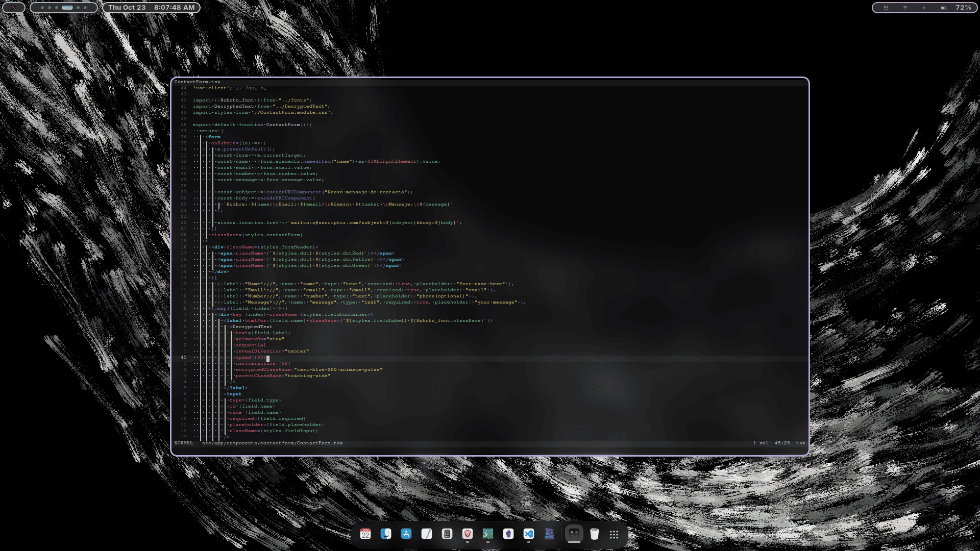This screenshot has width=980, height=551.
Task: Open the Calendar app in the dock
Action: tap(365, 534)
